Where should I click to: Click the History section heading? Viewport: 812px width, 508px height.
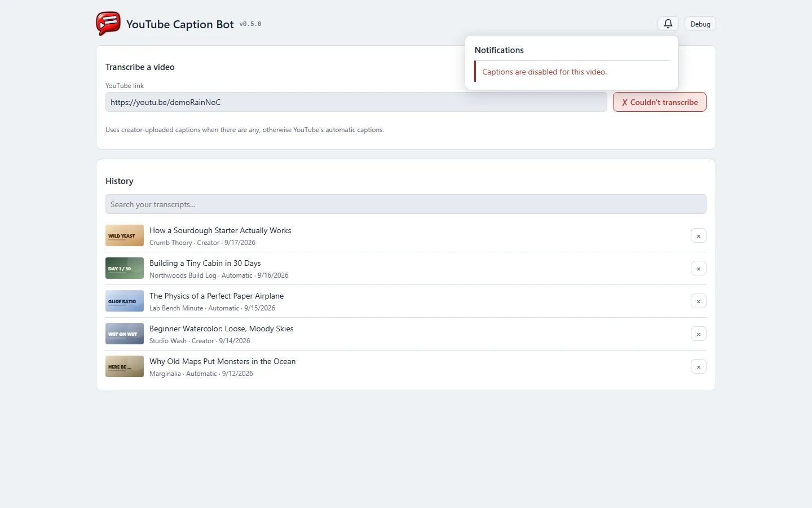coord(120,181)
